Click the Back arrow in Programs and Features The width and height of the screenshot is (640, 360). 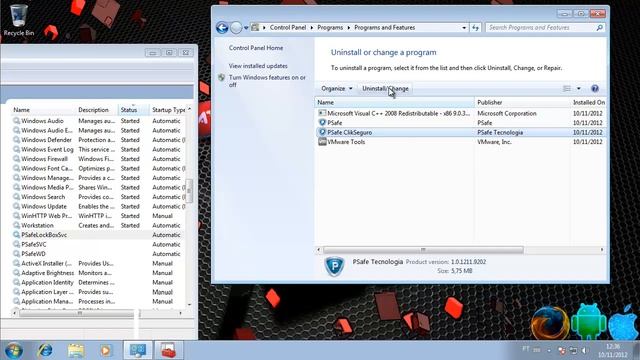click(x=222, y=28)
